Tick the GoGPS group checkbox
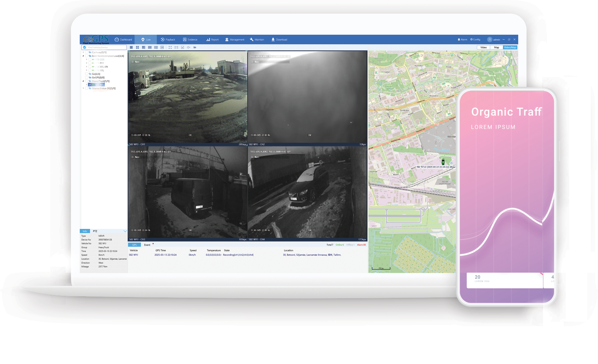 [87, 77]
